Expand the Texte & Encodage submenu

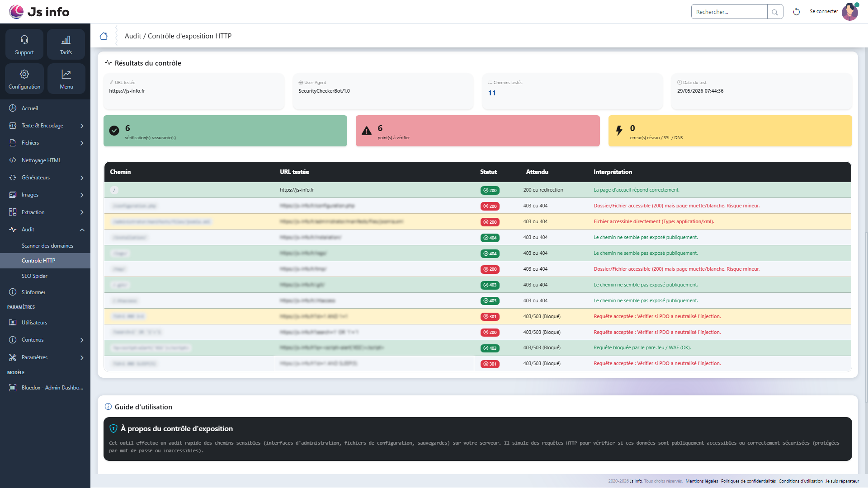pos(82,126)
